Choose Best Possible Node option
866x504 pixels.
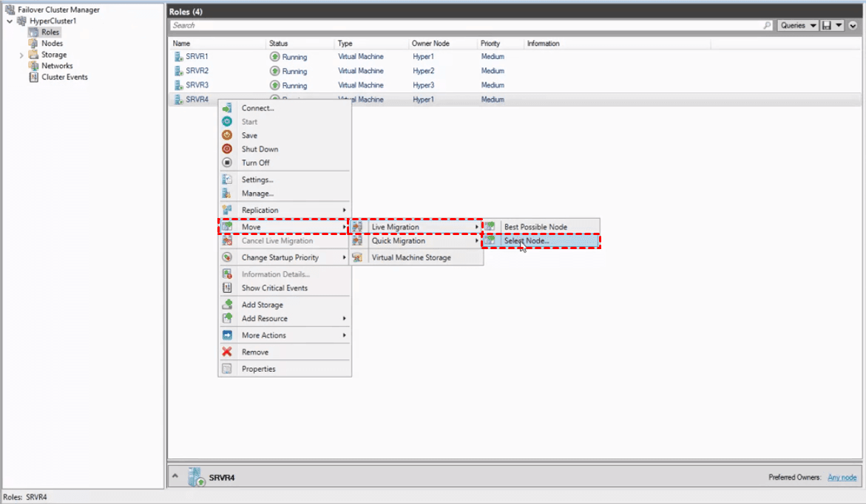pos(541,227)
